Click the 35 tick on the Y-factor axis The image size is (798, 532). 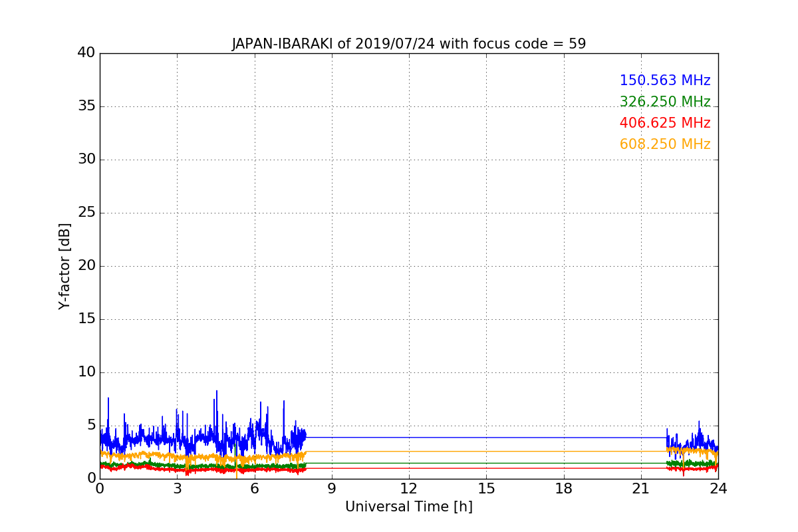pos(86,106)
